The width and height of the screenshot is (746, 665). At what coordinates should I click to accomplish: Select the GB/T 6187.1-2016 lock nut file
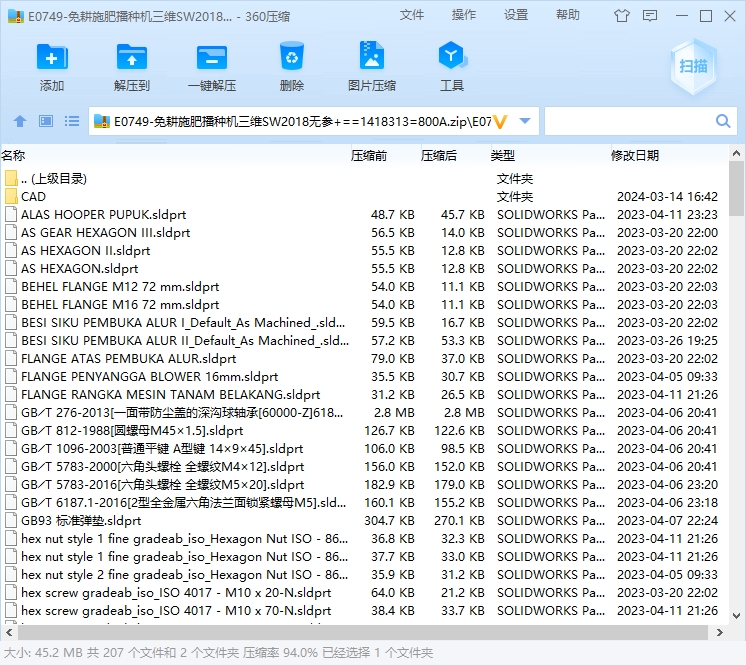tap(364, 503)
